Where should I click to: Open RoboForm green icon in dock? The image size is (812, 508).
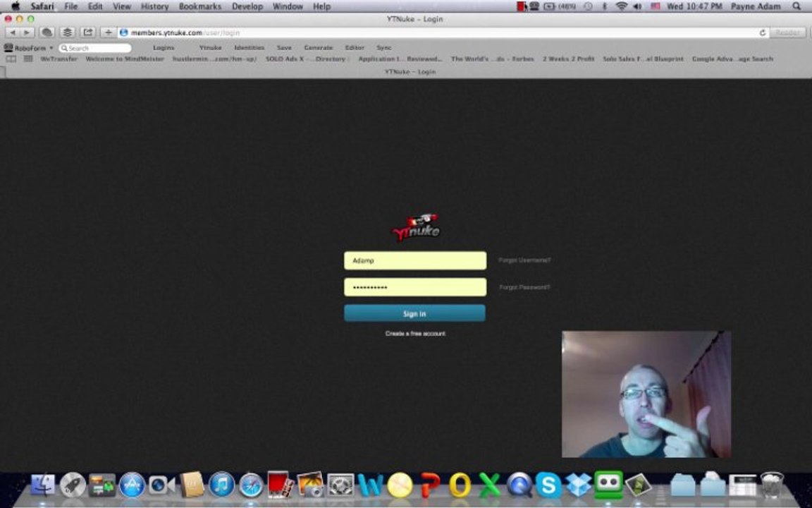[608, 485]
